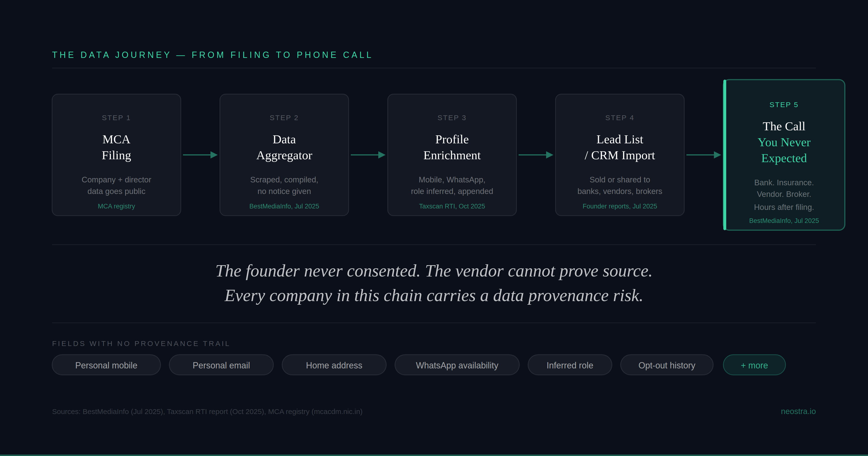The image size is (868, 456).
Task: Open the Profile Enrichment step card
Action: [x=452, y=155]
